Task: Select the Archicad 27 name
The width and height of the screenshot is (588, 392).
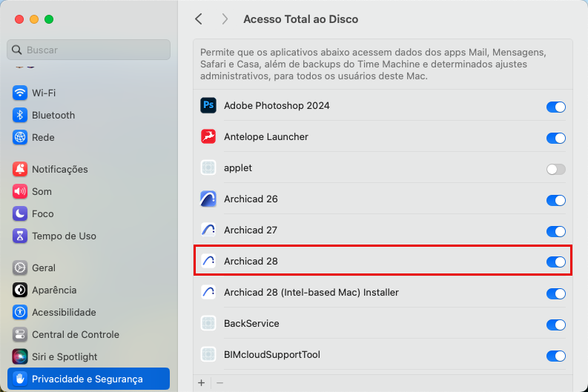Action: 251,230
